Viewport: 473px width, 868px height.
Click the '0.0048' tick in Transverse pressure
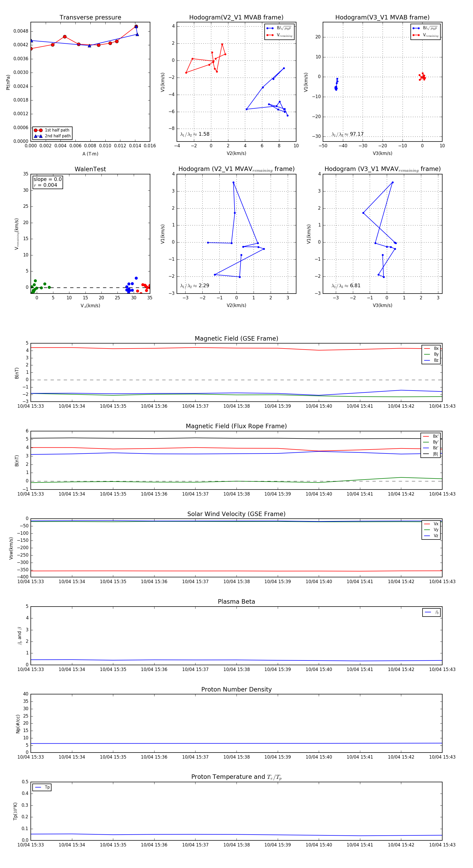(21, 31)
